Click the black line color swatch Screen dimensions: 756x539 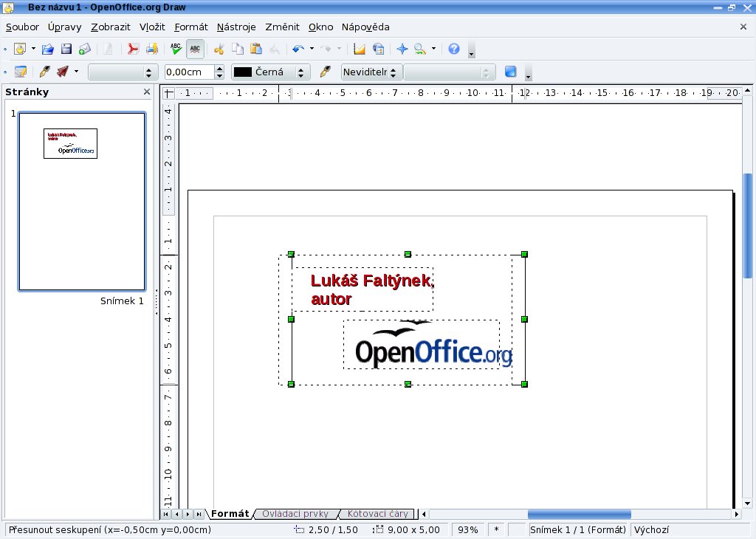[242, 72]
